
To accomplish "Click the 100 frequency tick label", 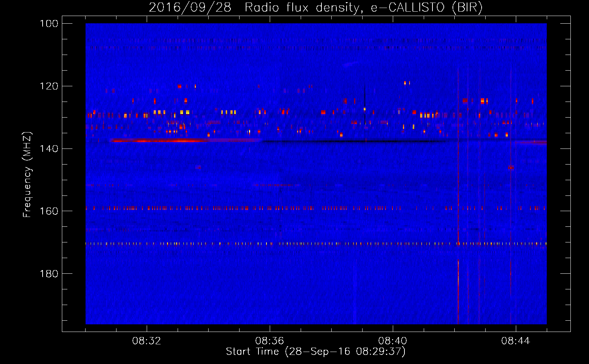I will [x=49, y=24].
